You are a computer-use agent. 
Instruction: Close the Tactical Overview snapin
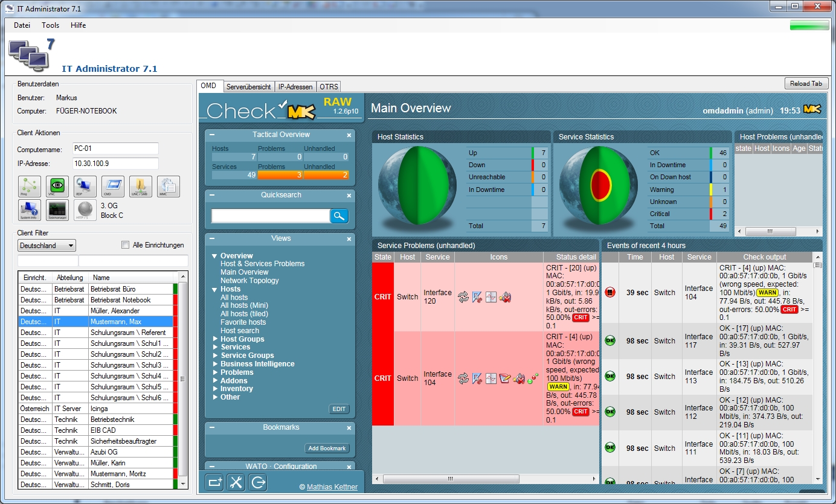(349, 135)
